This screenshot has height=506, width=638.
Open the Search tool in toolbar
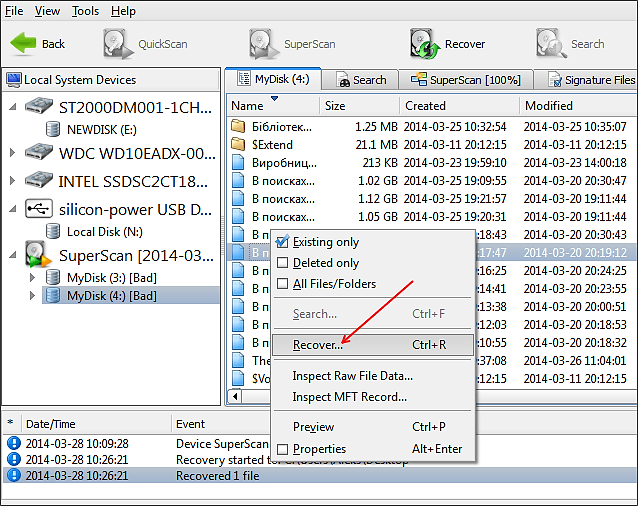pos(551,44)
